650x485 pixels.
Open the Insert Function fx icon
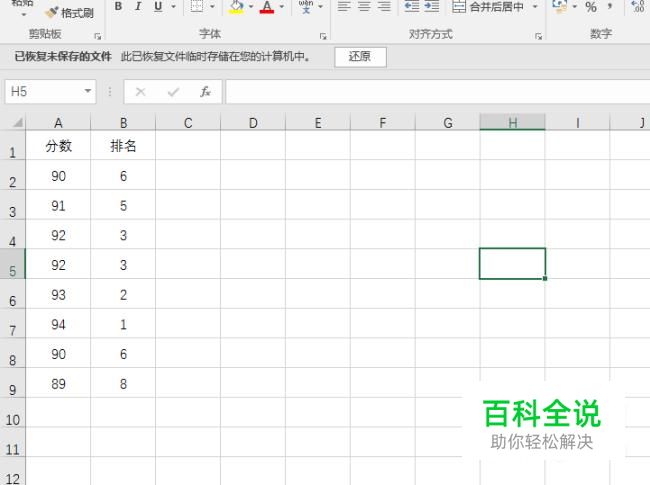pyautogui.click(x=205, y=92)
